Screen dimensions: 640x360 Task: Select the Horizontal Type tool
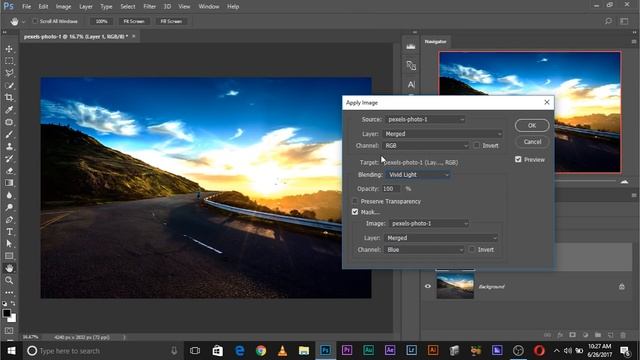coord(9,232)
